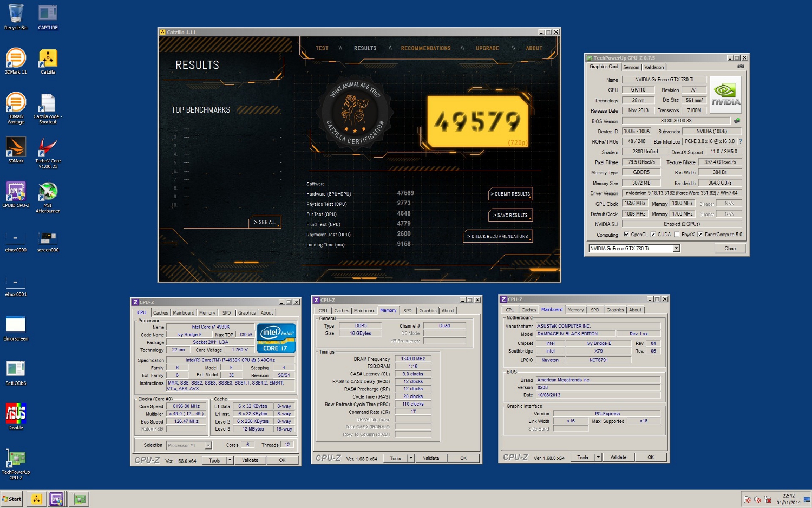Open the UPGRADE tab in Catzilla
This screenshot has width=812, height=508.
487,48
